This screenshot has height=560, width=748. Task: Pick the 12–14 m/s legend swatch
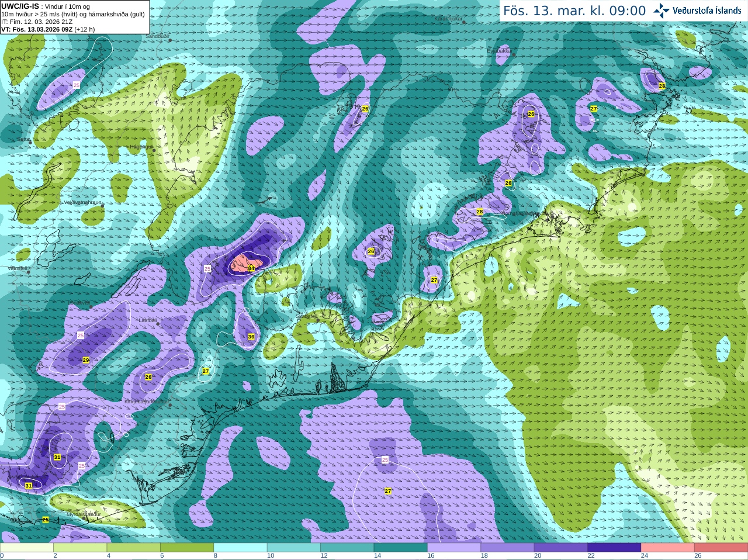(x=347, y=548)
